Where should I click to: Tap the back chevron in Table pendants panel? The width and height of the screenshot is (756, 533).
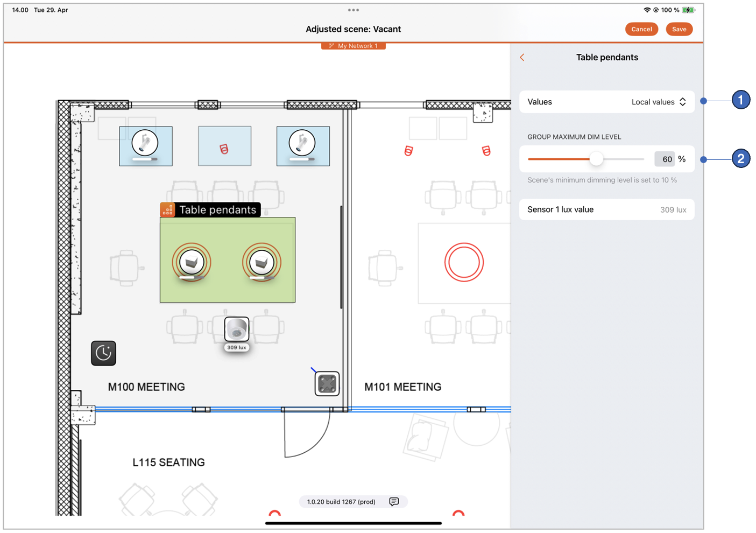tap(522, 58)
